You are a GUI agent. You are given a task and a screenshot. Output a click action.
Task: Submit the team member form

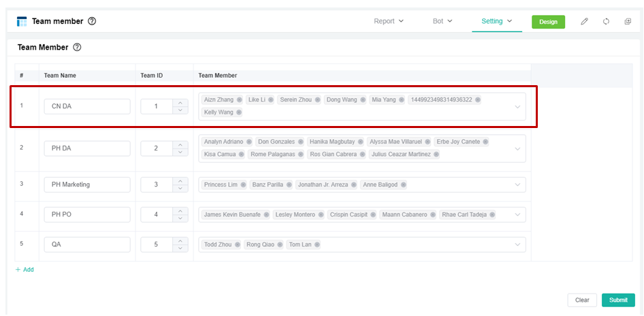618,300
